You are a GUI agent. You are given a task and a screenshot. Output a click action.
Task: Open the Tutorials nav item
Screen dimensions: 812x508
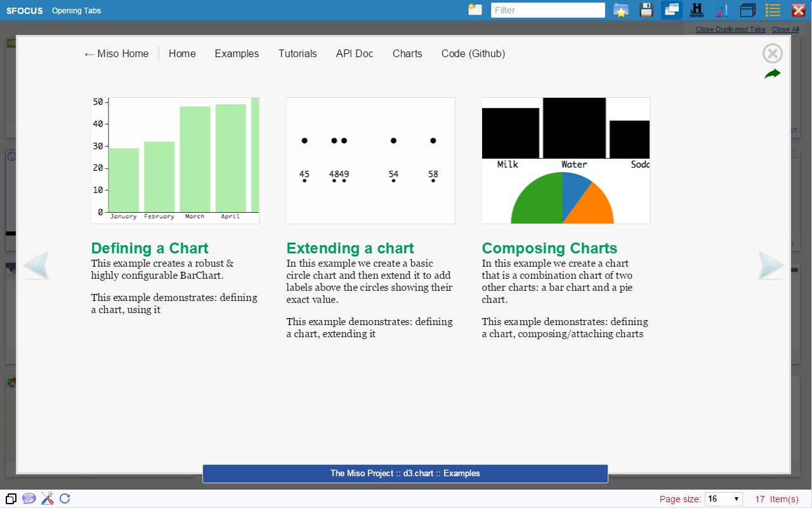click(298, 54)
